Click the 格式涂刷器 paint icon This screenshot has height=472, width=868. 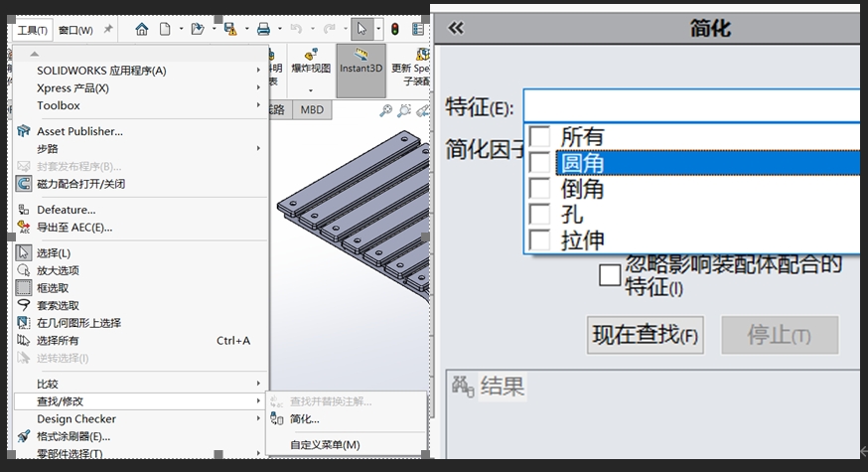coord(23,436)
